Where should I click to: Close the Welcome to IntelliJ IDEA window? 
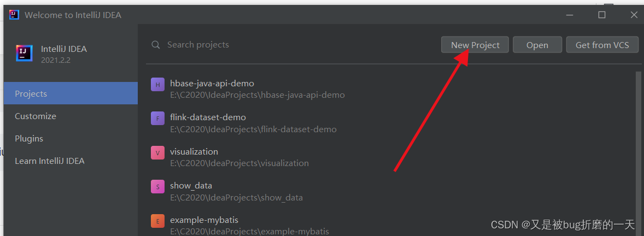tap(634, 15)
